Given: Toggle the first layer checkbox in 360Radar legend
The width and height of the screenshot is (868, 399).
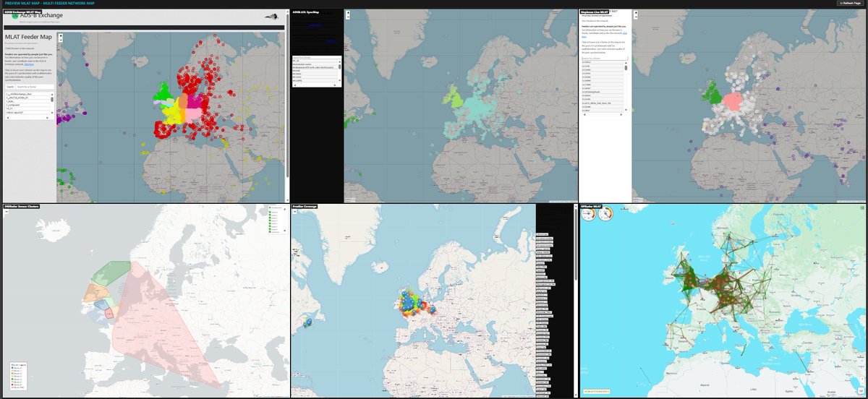Looking at the screenshot, I should pos(270,209).
